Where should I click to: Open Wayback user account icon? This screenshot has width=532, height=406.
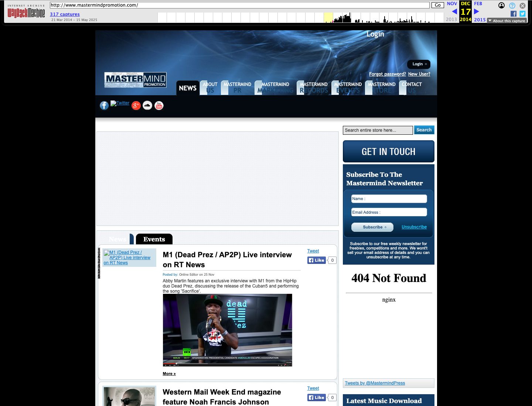pyautogui.click(x=501, y=5)
